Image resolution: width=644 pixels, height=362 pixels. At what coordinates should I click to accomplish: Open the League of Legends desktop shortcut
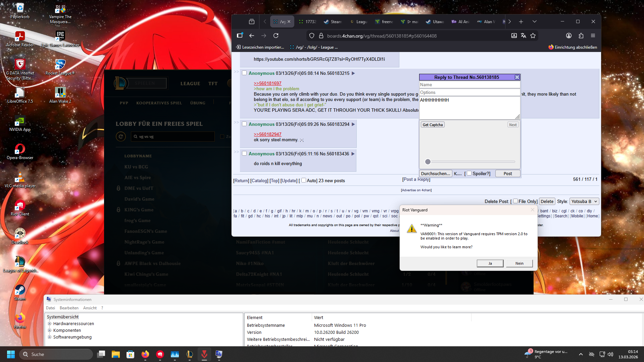pos(20,264)
